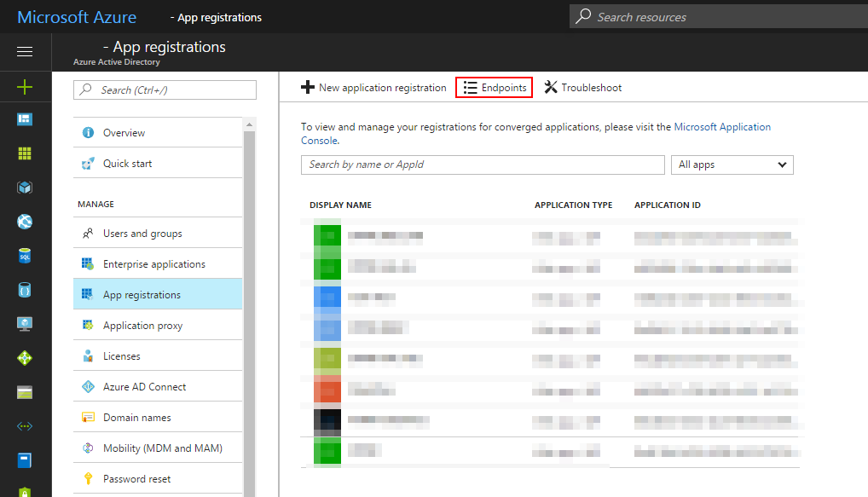
Task: Open the All resources grid icon
Action: point(25,153)
